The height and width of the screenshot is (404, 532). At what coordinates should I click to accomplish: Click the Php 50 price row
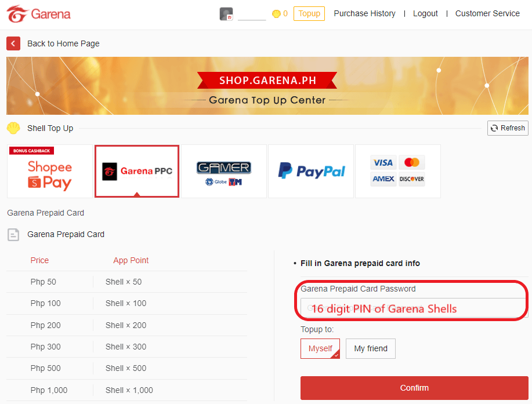pyautogui.click(x=126, y=282)
